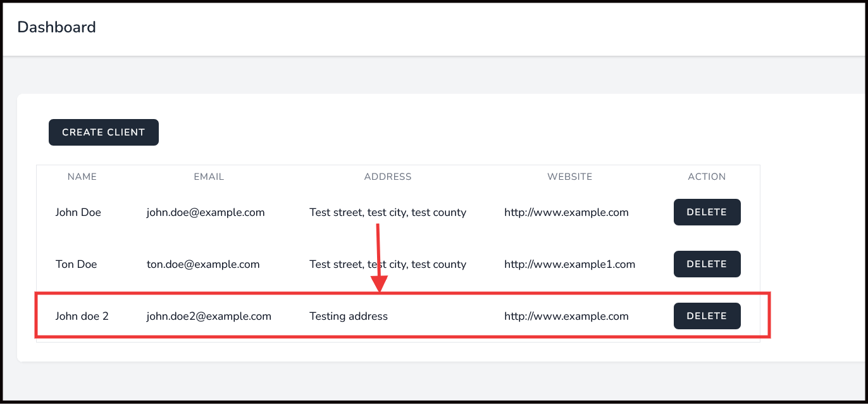Delete the John Doe client row
This screenshot has height=404, width=868.
click(707, 212)
